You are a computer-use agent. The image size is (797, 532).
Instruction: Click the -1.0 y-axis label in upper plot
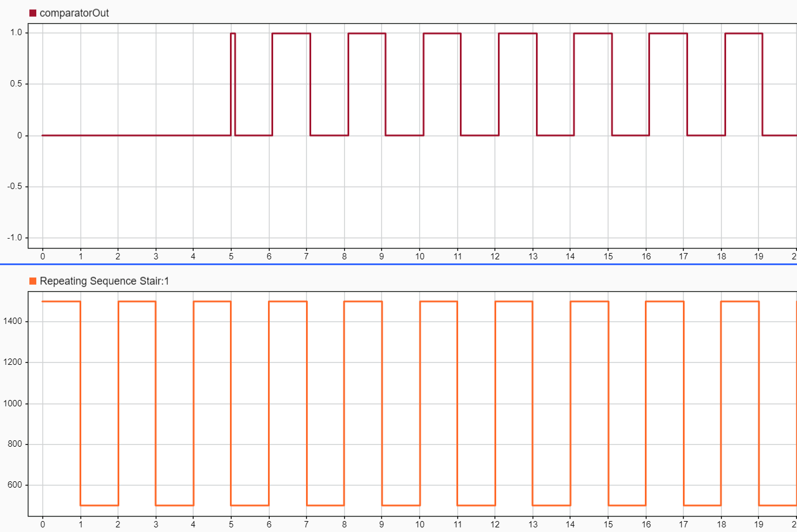pyautogui.click(x=15, y=238)
